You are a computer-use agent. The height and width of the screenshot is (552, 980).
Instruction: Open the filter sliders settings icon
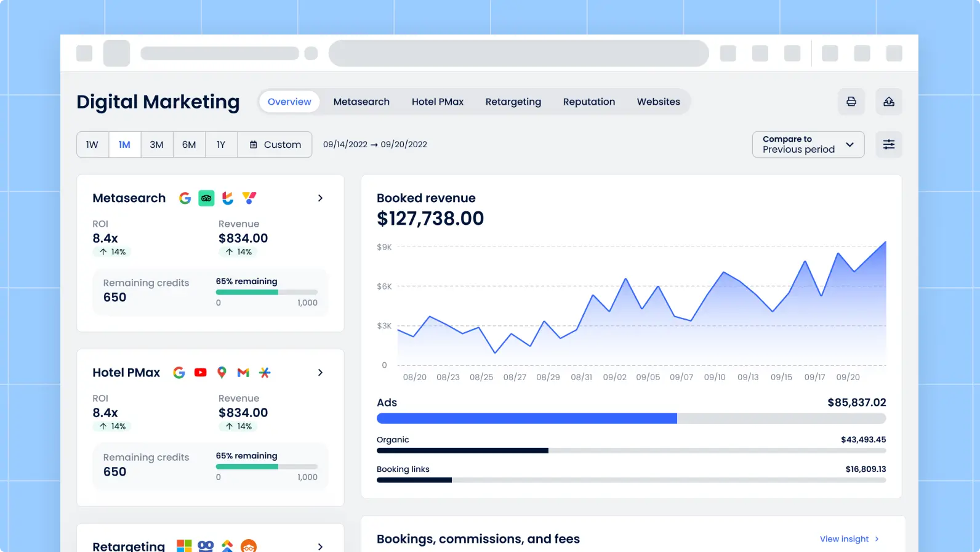(889, 144)
